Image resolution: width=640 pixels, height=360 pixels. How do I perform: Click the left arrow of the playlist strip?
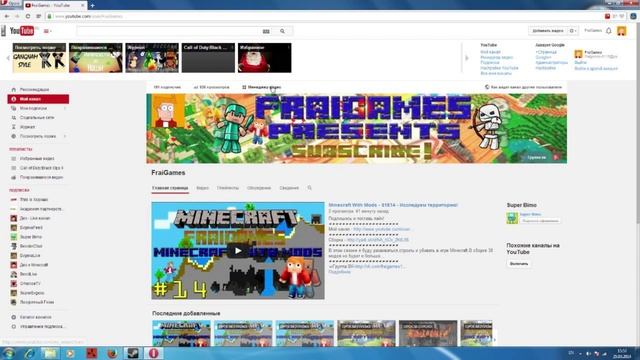point(7,58)
